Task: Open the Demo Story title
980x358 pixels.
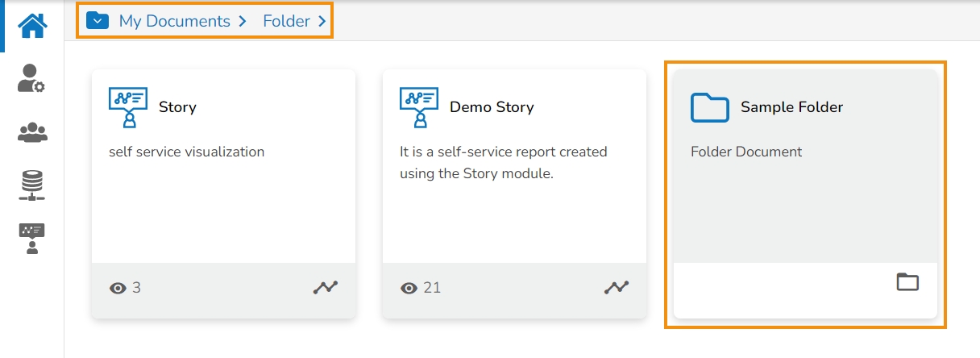Action: [492, 107]
